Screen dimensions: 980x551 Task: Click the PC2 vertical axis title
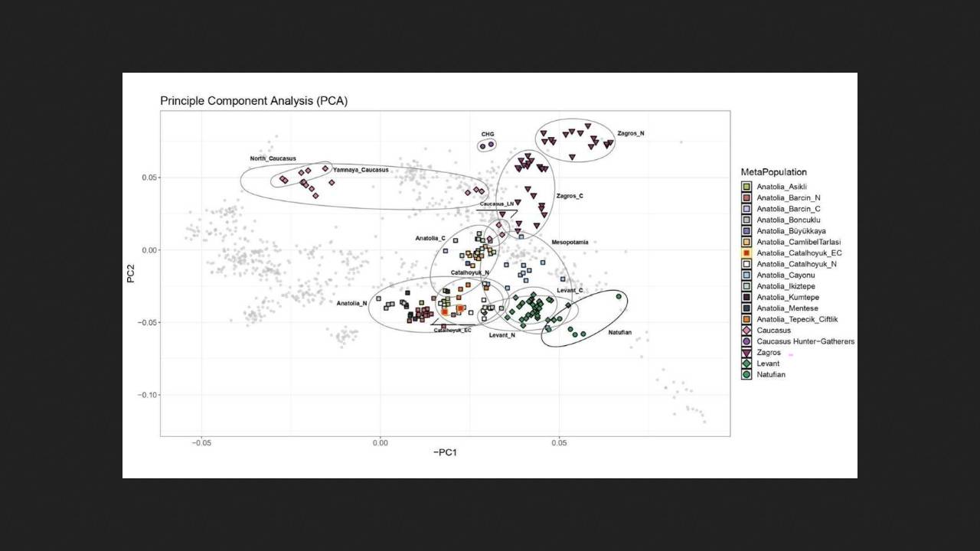point(131,274)
